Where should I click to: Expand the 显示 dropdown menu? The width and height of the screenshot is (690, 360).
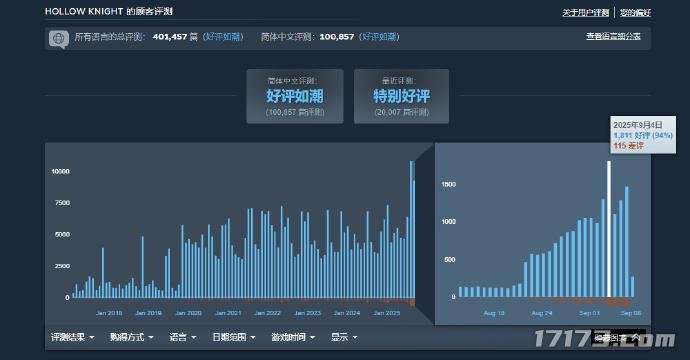(344, 338)
